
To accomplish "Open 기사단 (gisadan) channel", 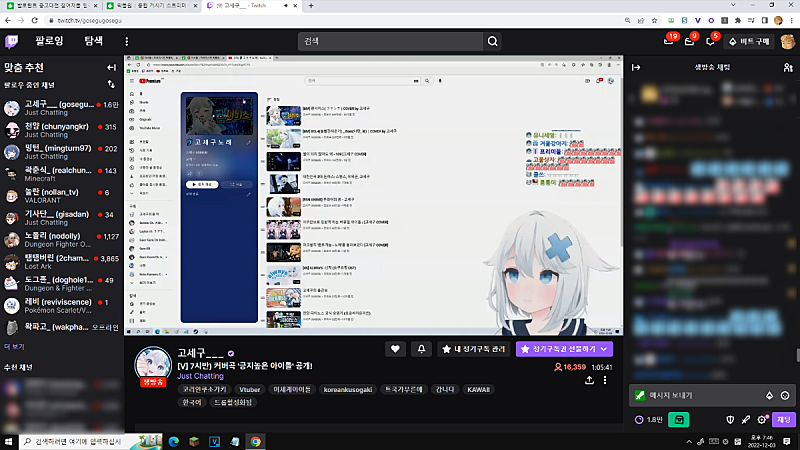I will pos(61,218).
